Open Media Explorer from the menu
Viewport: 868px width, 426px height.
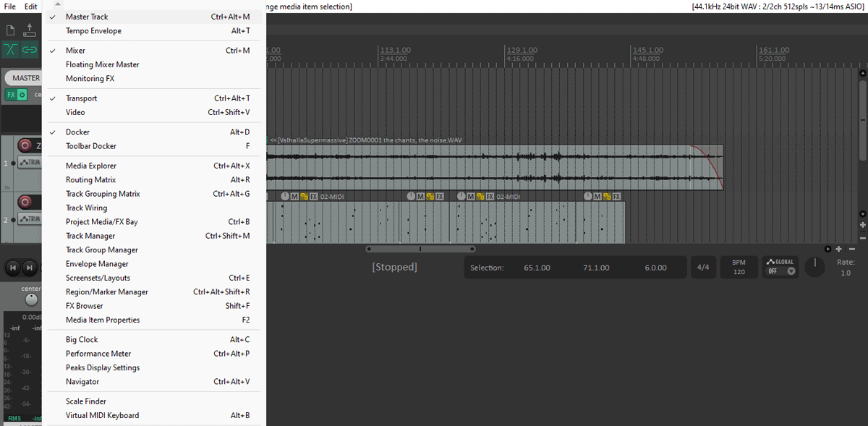[90, 166]
